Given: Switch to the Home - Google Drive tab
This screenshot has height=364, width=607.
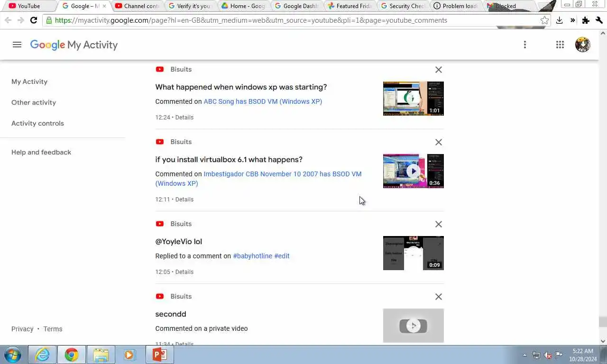Looking at the screenshot, I should click(243, 6).
